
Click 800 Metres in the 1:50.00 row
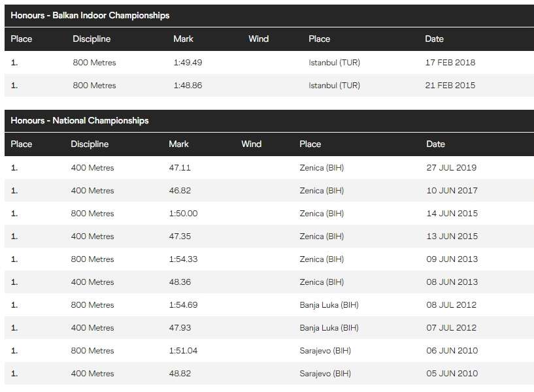click(x=92, y=214)
